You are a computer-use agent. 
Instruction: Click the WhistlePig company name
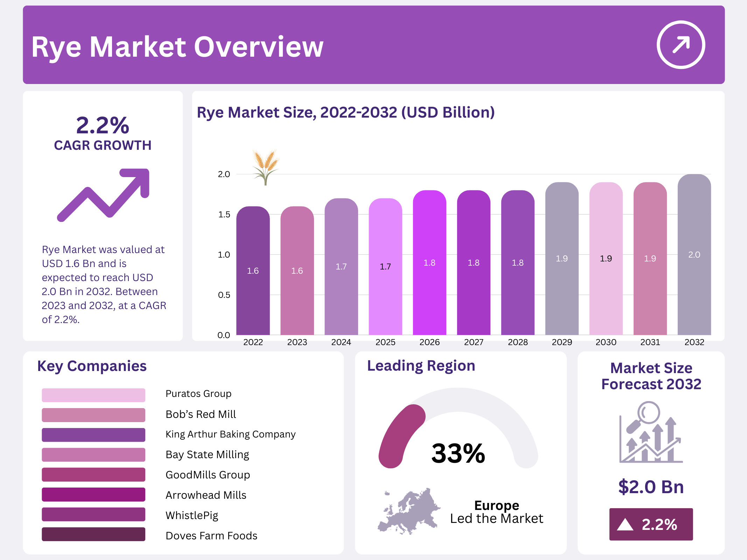pos(192,515)
